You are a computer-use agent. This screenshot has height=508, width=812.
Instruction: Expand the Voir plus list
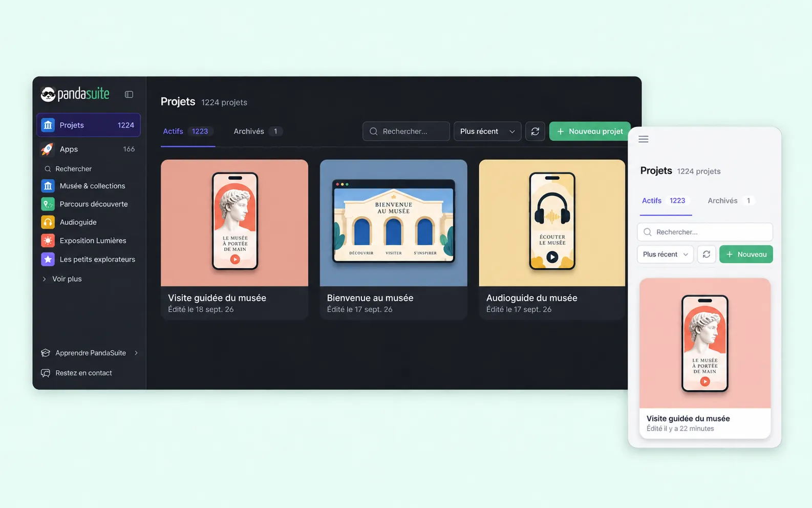pyautogui.click(x=61, y=279)
